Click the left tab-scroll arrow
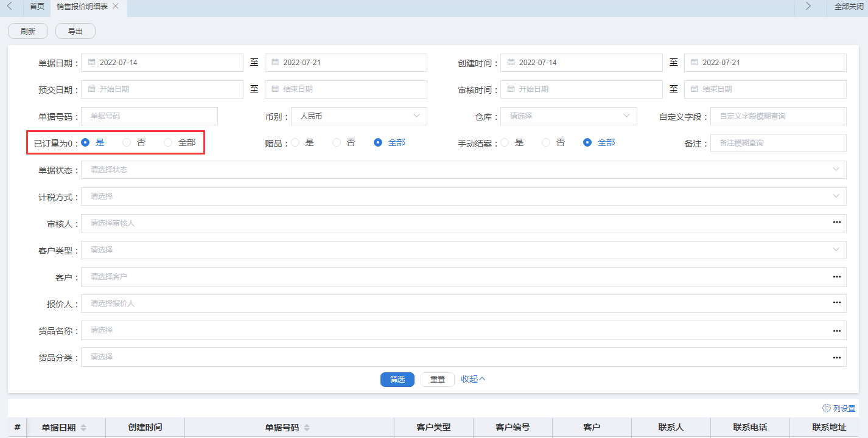The image size is (868, 438). point(9,6)
